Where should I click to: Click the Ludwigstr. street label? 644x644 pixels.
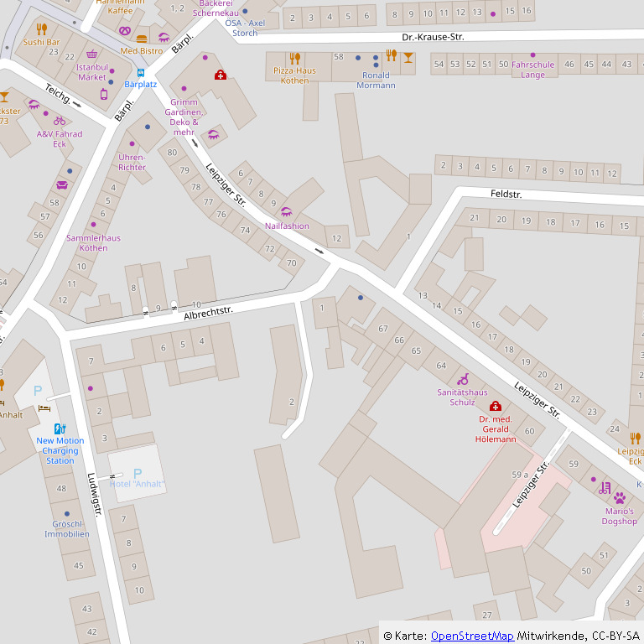tap(94, 495)
